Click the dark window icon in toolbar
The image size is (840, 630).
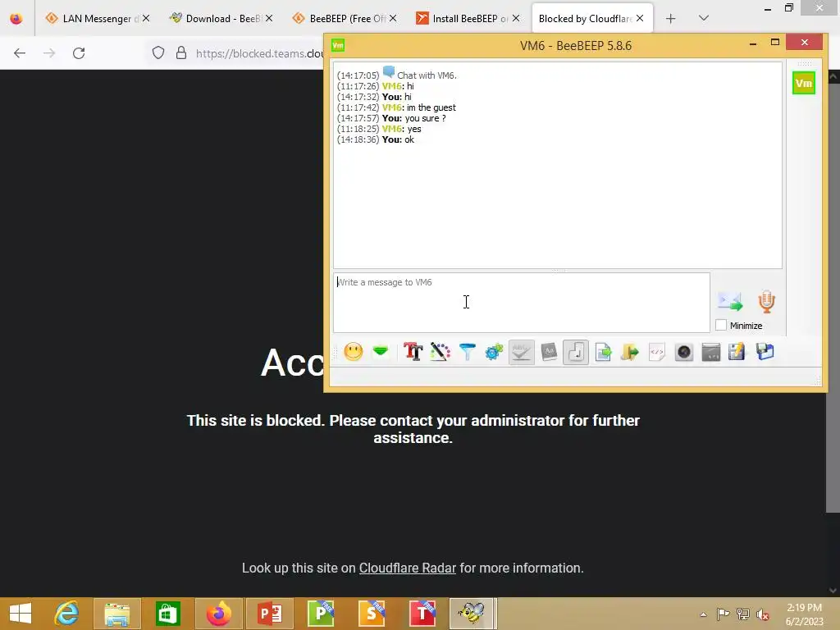tap(711, 352)
